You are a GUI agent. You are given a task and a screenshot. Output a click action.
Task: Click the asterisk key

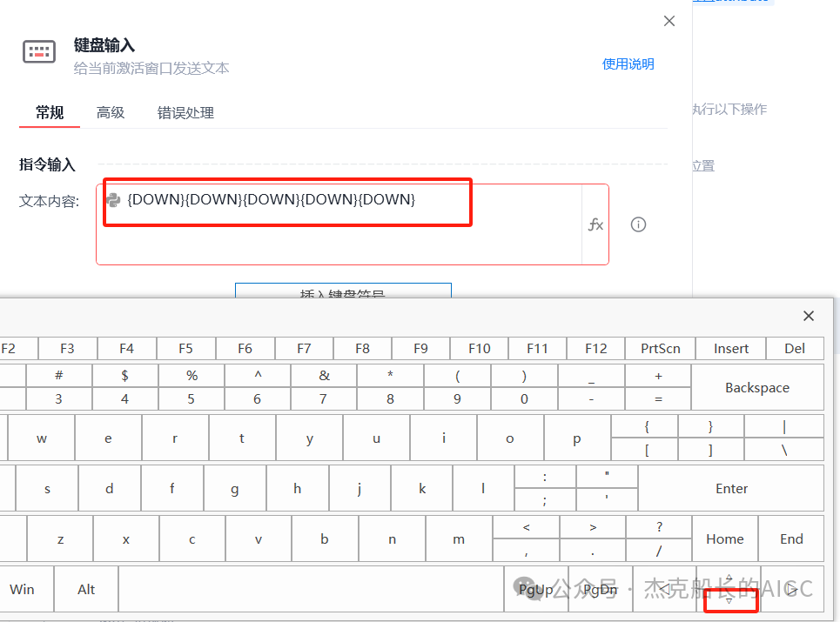390,376
